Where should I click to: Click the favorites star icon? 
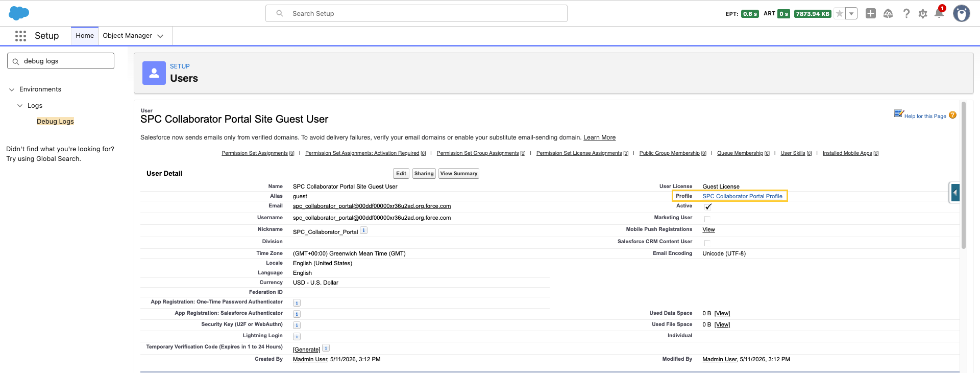(840, 14)
